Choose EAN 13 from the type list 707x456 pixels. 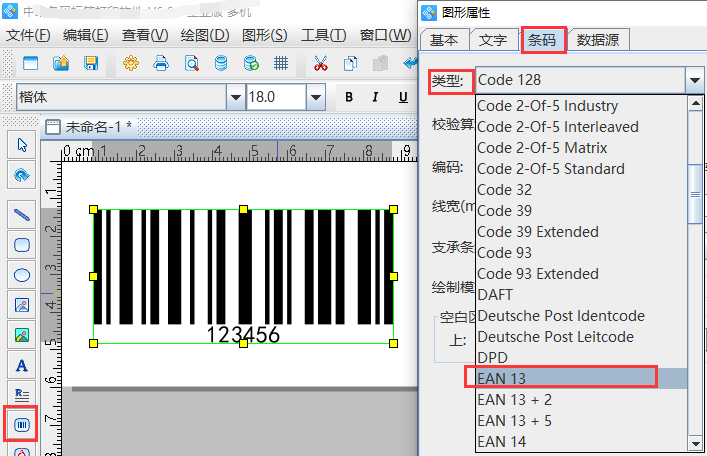point(582,378)
